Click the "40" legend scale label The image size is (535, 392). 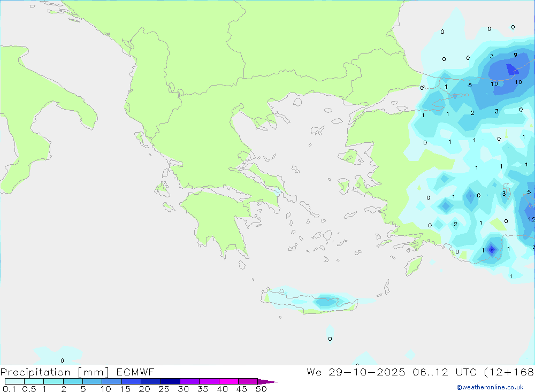click(222, 389)
